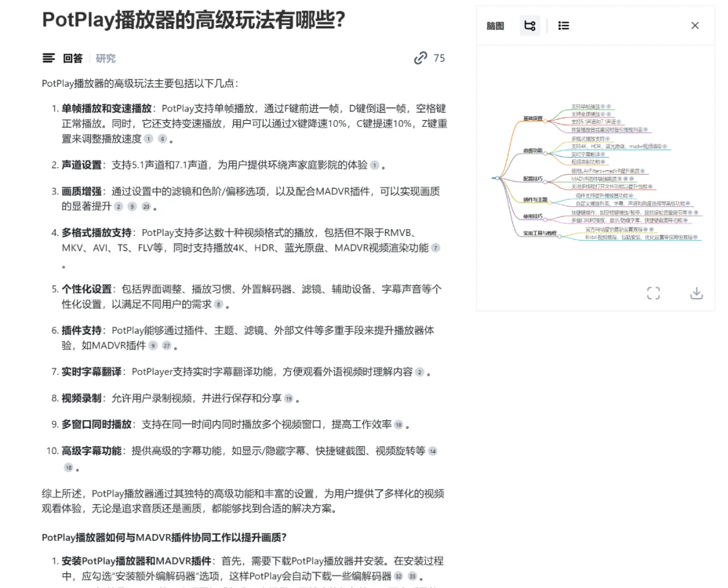Switch to the mind map tree view icon
Viewport: 728px width, 588px height.
530,26
